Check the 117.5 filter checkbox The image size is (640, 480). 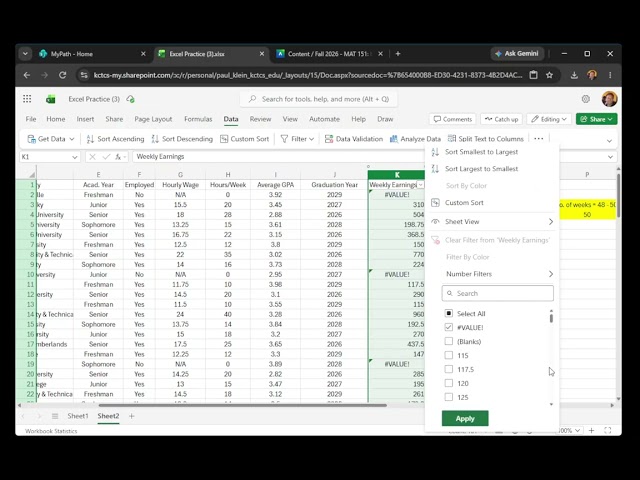(449, 369)
